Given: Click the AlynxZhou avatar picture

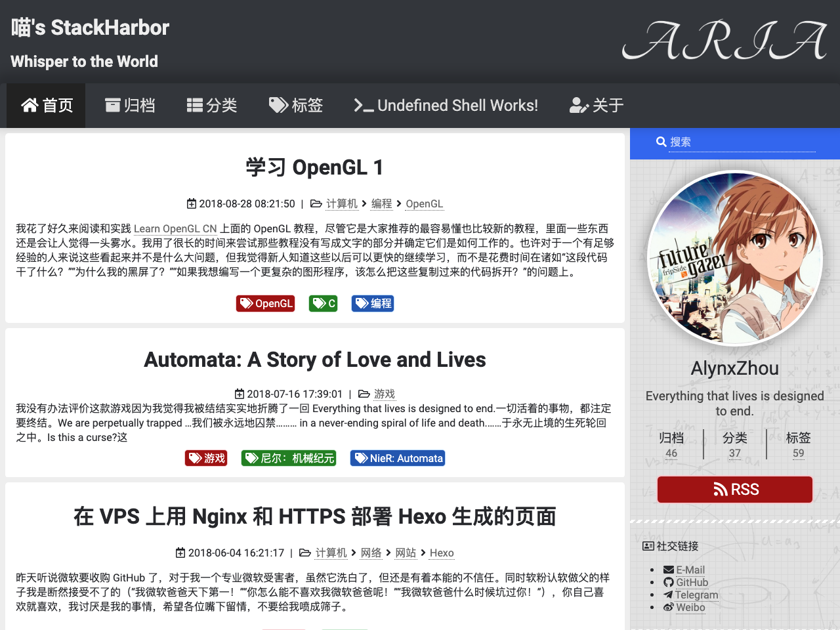Looking at the screenshot, I should (x=735, y=258).
